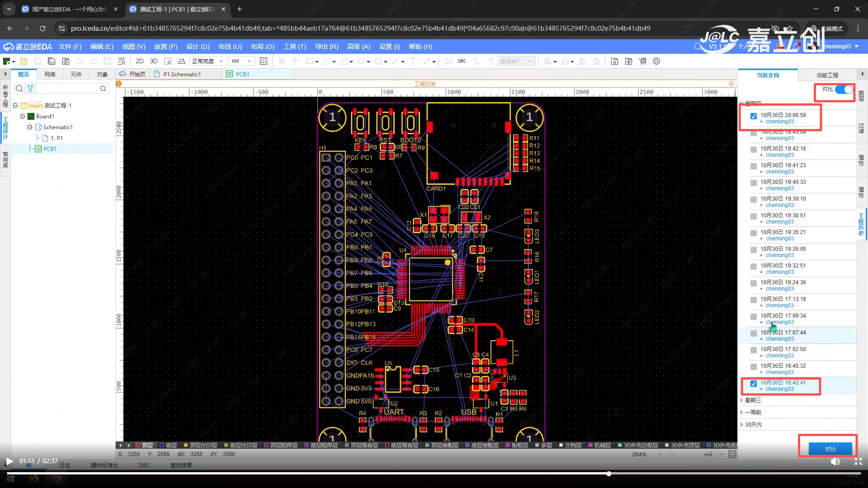Click the blue 对比 compare button

coord(830,449)
